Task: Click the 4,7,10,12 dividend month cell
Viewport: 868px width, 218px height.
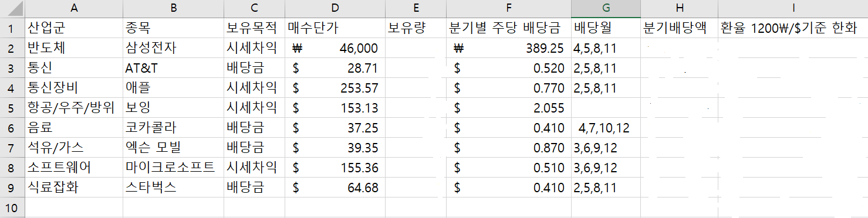Action: click(606, 127)
